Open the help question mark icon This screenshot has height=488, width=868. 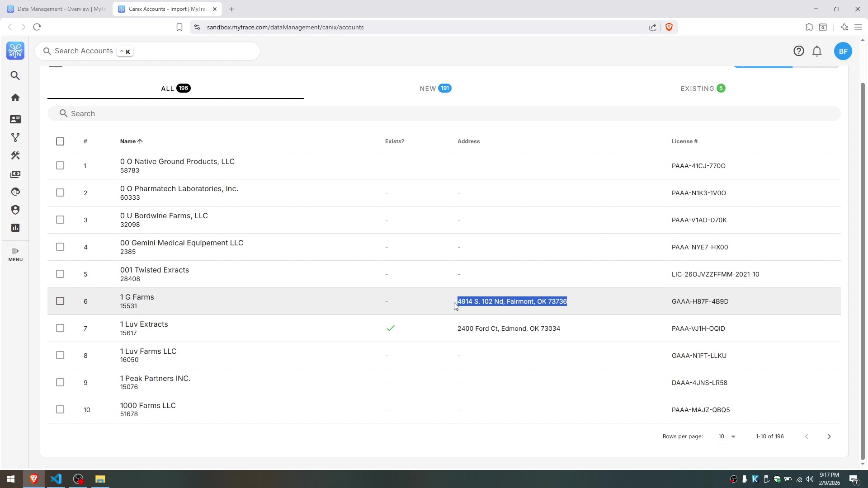pos(799,51)
